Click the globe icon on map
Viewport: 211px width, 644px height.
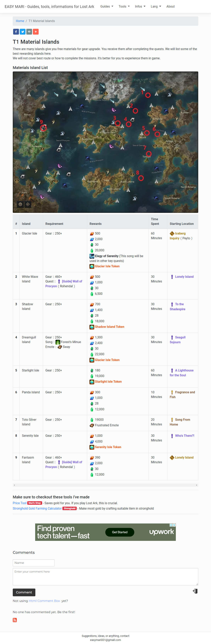point(20,204)
